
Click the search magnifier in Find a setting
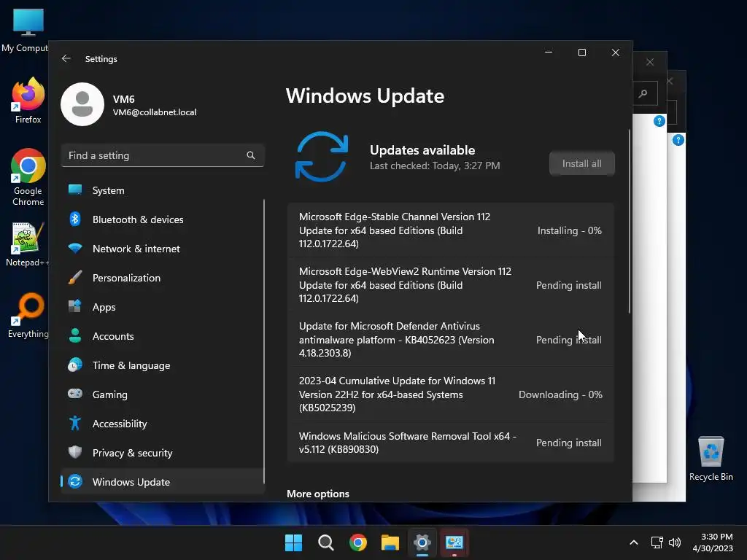click(251, 155)
